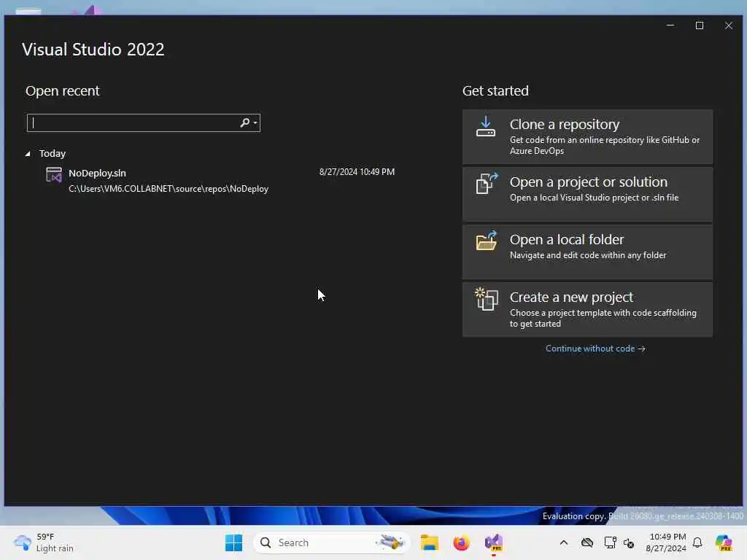747x560 pixels.
Task: Collapse the Today group in recent list
Action: [x=28, y=154]
